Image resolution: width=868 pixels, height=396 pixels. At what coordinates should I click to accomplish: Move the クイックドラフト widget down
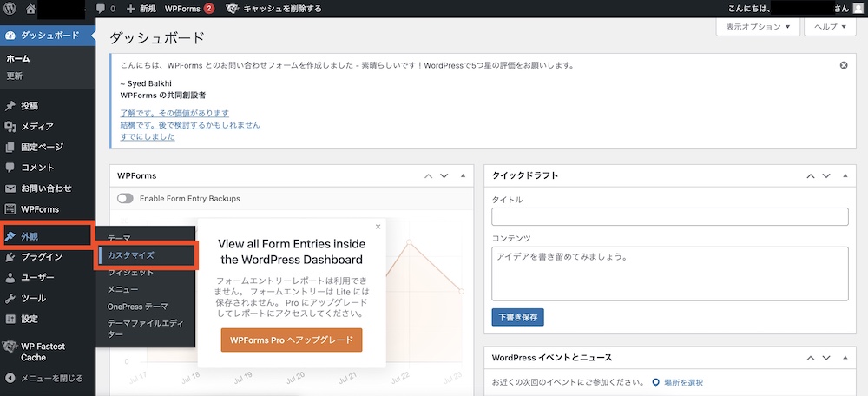(826, 175)
